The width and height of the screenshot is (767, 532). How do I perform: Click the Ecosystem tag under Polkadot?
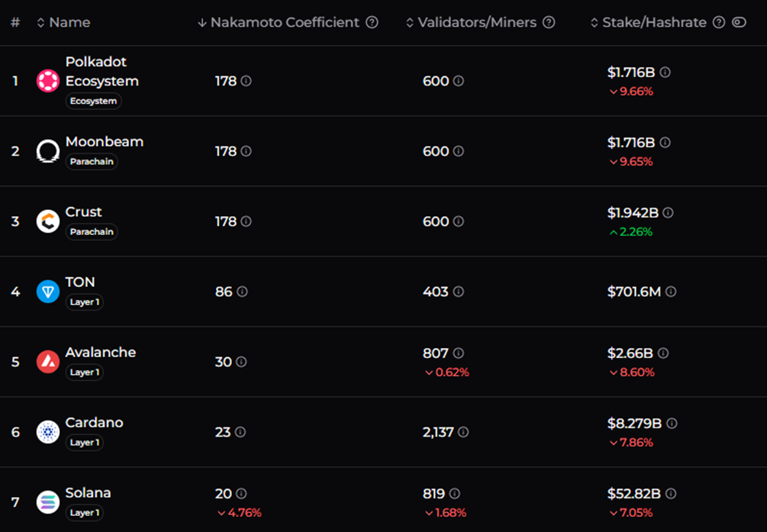pos(93,101)
